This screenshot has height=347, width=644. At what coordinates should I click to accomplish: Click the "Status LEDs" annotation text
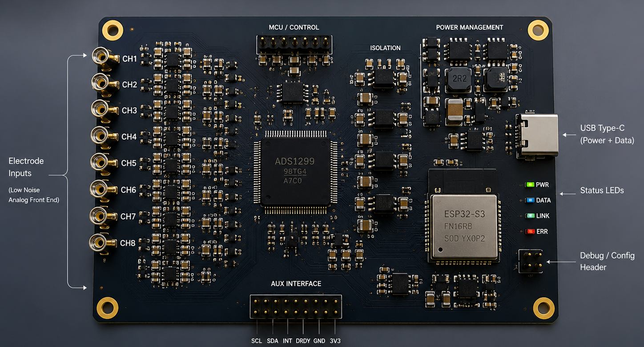click(602, 191)
